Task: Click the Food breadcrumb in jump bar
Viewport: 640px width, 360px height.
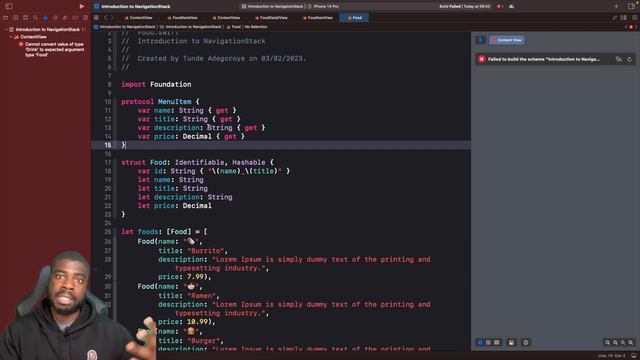Action: click(234, 27)
